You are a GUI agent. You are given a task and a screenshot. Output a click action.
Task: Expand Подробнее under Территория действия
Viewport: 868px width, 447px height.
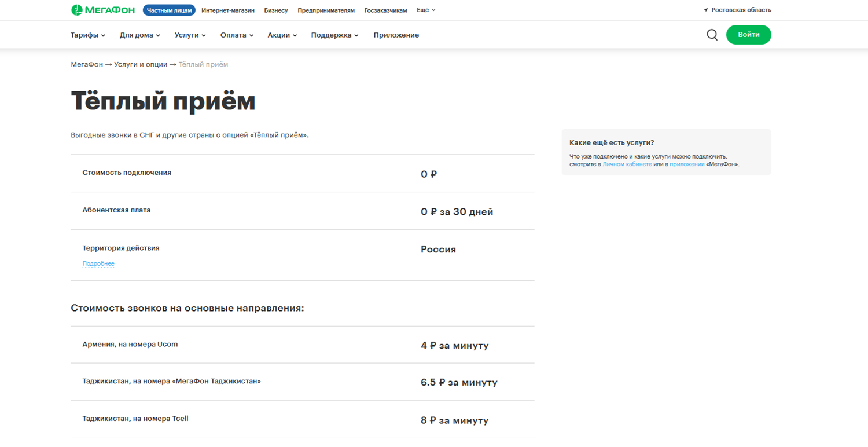point(98,263)
